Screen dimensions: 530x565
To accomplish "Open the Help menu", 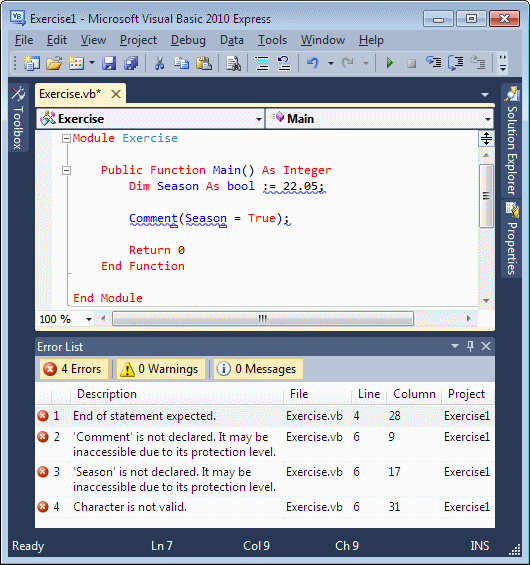I will [x=371, y=40].
